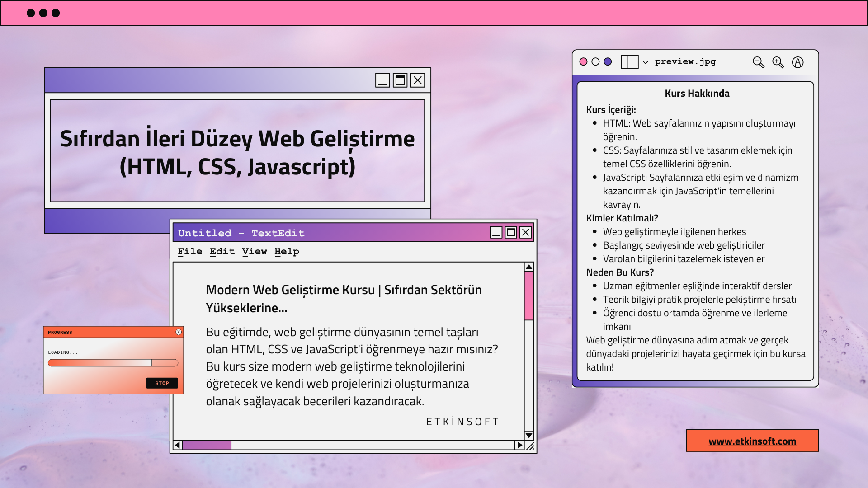The height and width of the screenshot is (488, 868).
Task: Click purple dot in preview.jpg title bar
Action: pyautogui.click(x=608, y=62)
